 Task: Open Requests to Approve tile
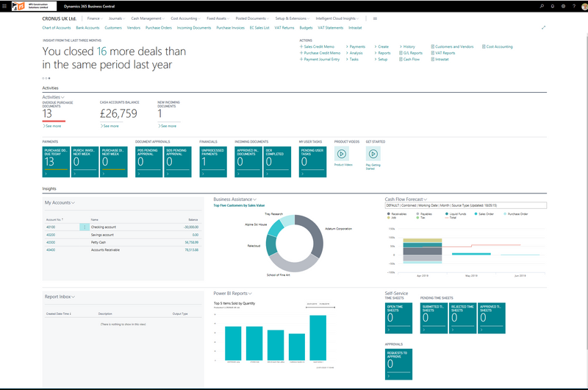tap(398, 364)
